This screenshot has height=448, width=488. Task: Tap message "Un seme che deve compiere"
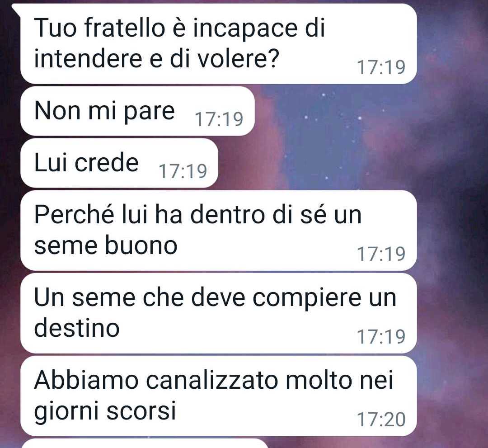[x=219, y=313]
